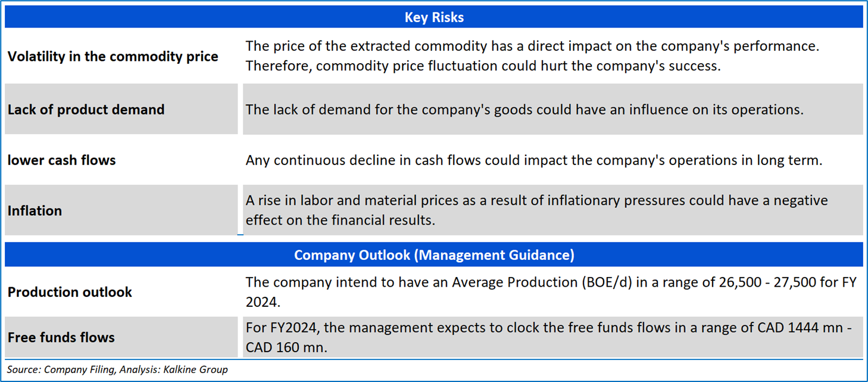Image resolution: width=868 pixels, height=382 pixels.
Task: Select the 'Inflation' risk label
Action: [35, 211]
